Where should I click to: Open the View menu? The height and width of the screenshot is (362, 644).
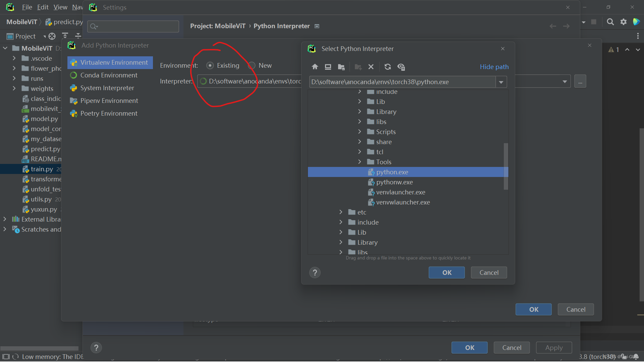pos(60,7)
